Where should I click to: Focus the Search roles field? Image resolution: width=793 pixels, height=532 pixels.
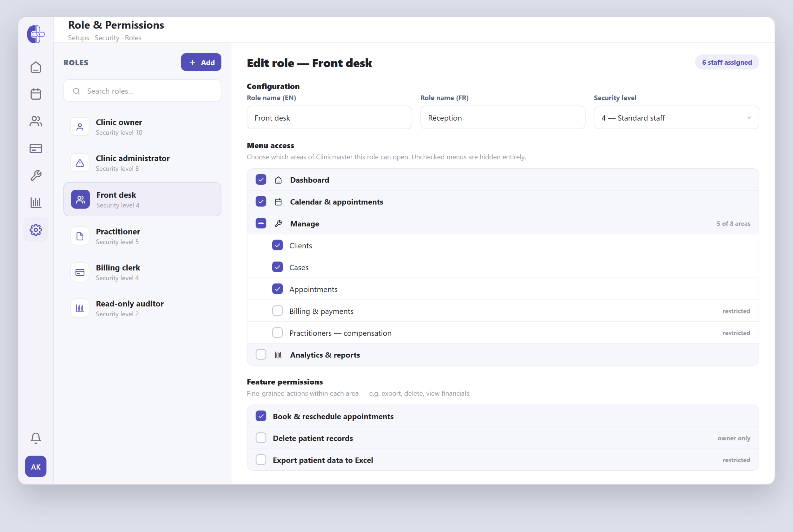(x=142, y=91)
